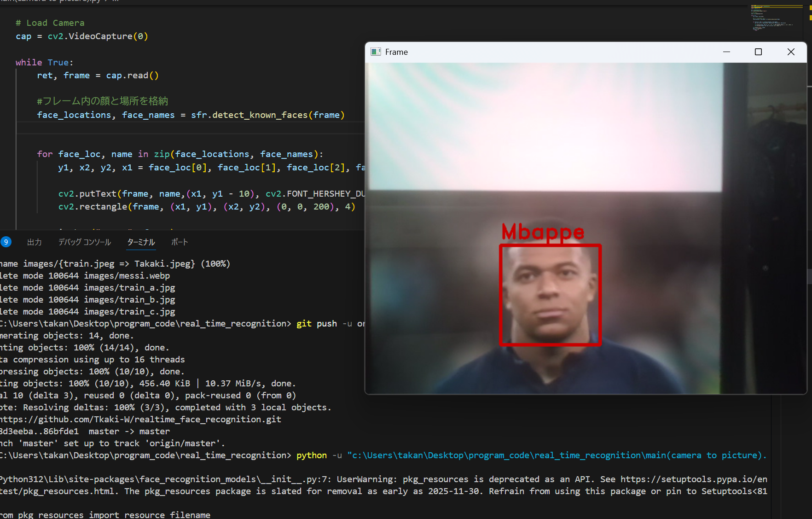Screen dimensions: 812x519
Task: Click the red face bounding box
Action: coord(551,344)
